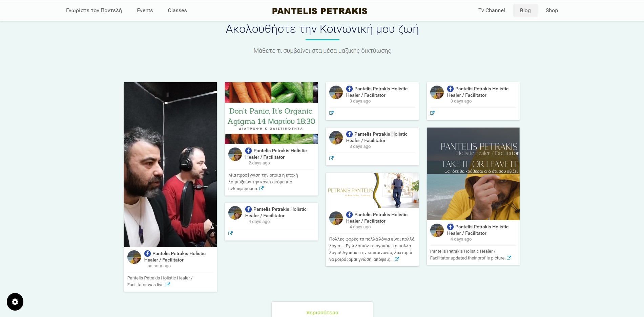Click 'Μια προσέγγιση την οποία' post text
Viewport: 644px width, 317px height.
click(x=263, y=182)
